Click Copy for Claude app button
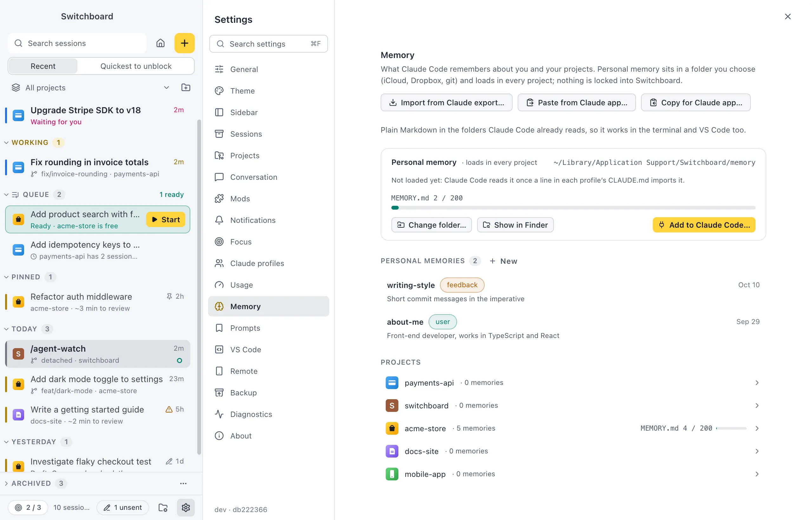This screenshot has width=812, height=520. click(x=696, y=102)
